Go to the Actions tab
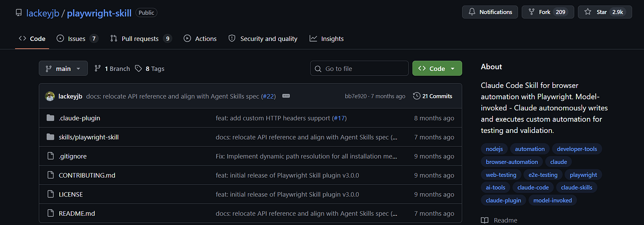644x225 pixels. 200,39
